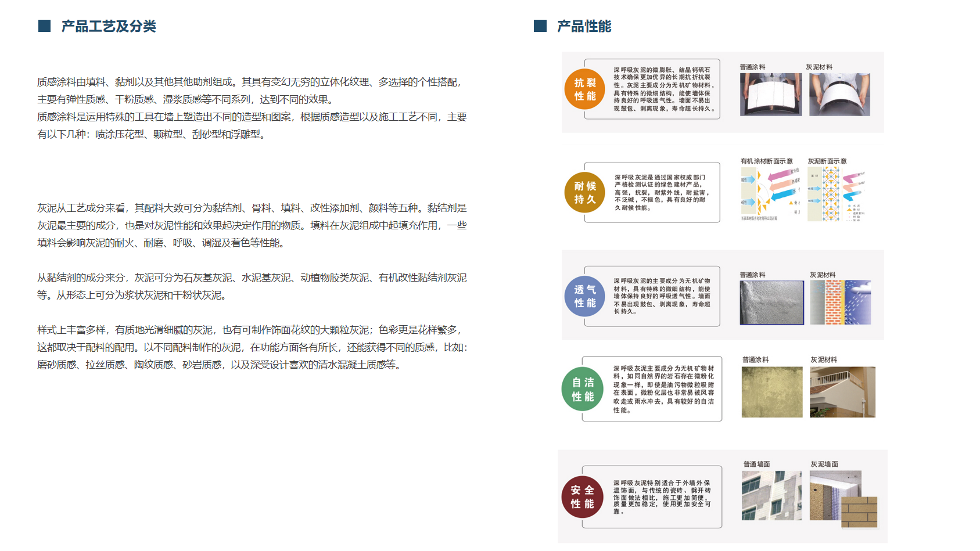Click the blue square beside 产品工艺及分类
The image size is (980, 551).
pyautogui.click(x=44, y=26)
